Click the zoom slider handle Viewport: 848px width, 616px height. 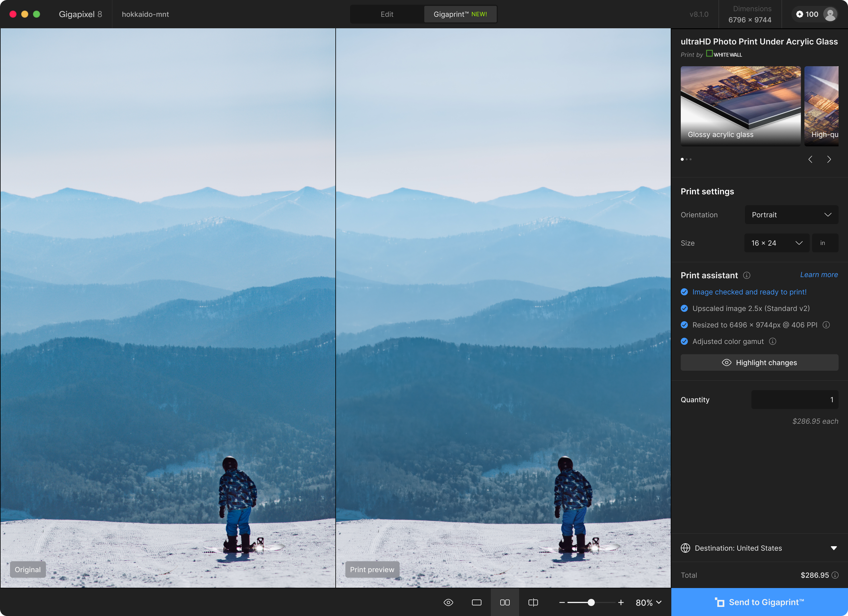pos(591,602)
